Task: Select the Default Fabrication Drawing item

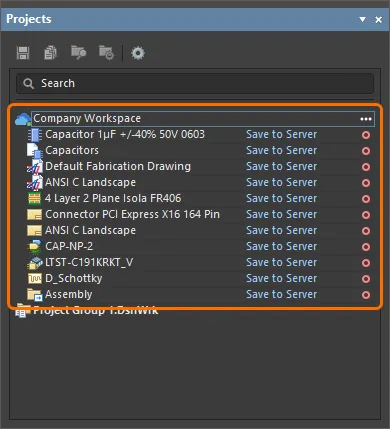Action: [118, 166]
